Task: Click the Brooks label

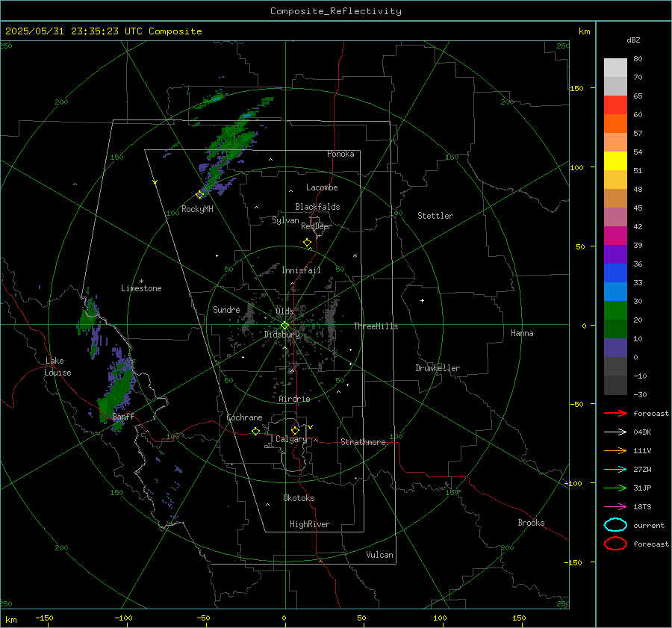Action: 531,523
